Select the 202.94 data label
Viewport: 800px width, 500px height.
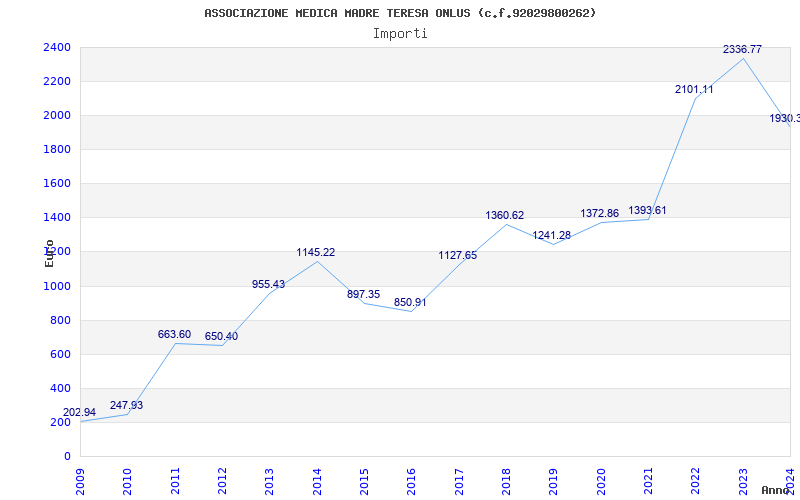click(80, 412)
